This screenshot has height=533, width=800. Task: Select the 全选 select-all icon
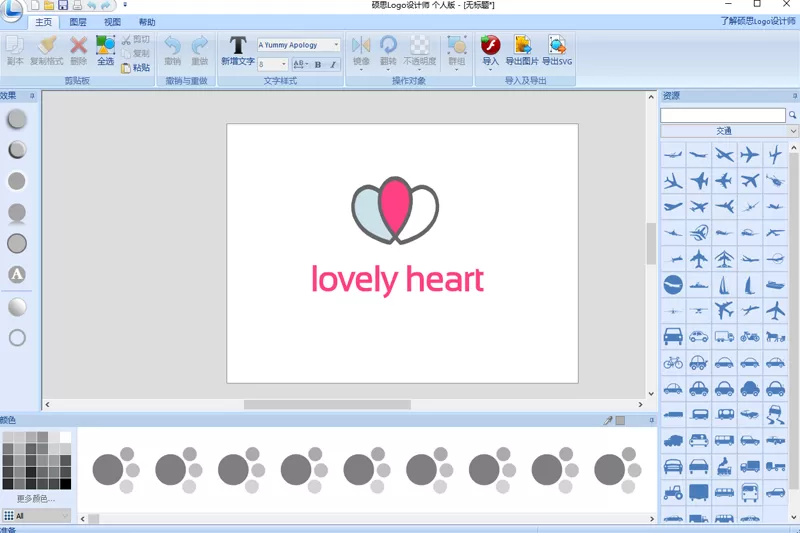[105, 51]
